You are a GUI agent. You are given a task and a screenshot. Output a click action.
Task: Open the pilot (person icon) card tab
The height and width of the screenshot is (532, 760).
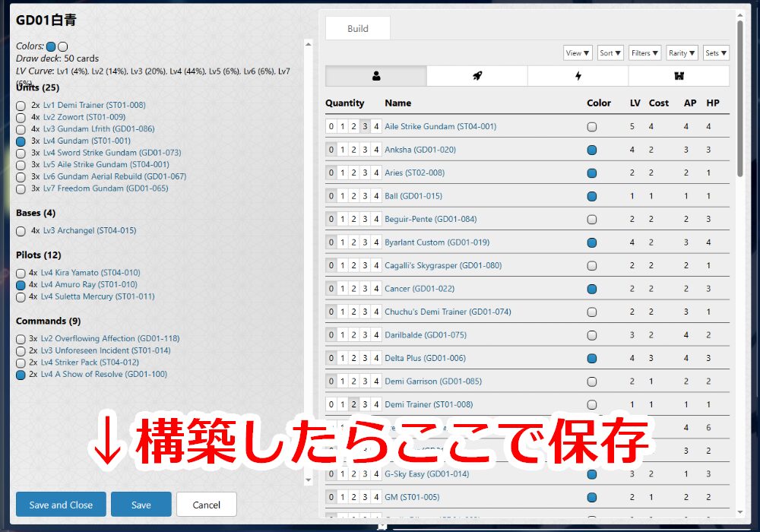click(x=376, y=76)
